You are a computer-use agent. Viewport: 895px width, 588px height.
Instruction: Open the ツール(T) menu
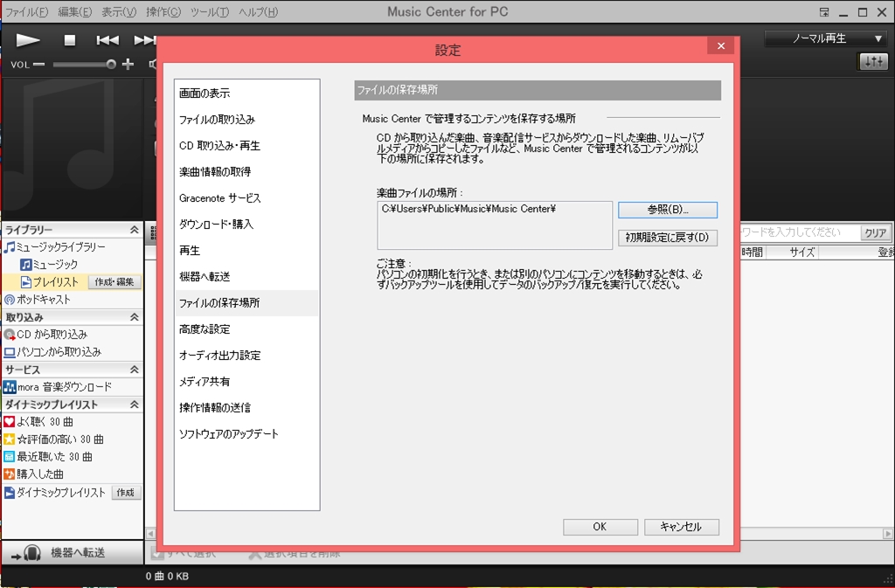(x=210, y=12)
